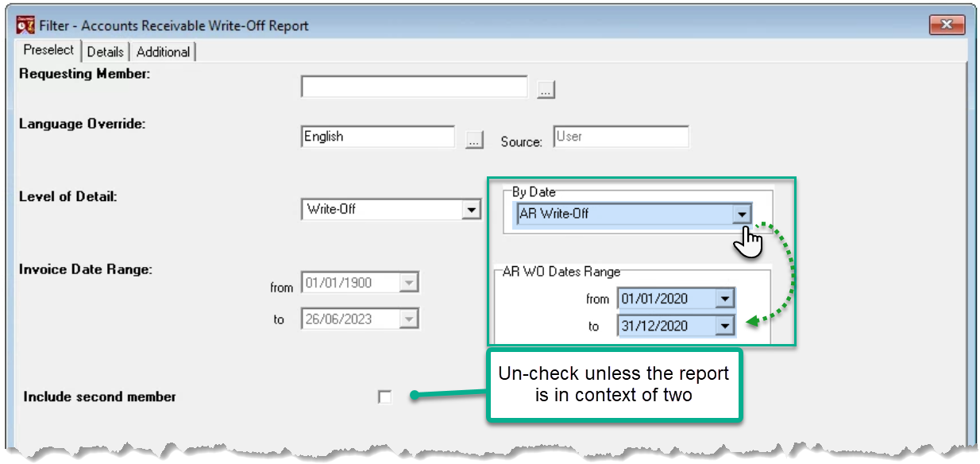Open the Invoice Date Range from date picker

point(408,282)
